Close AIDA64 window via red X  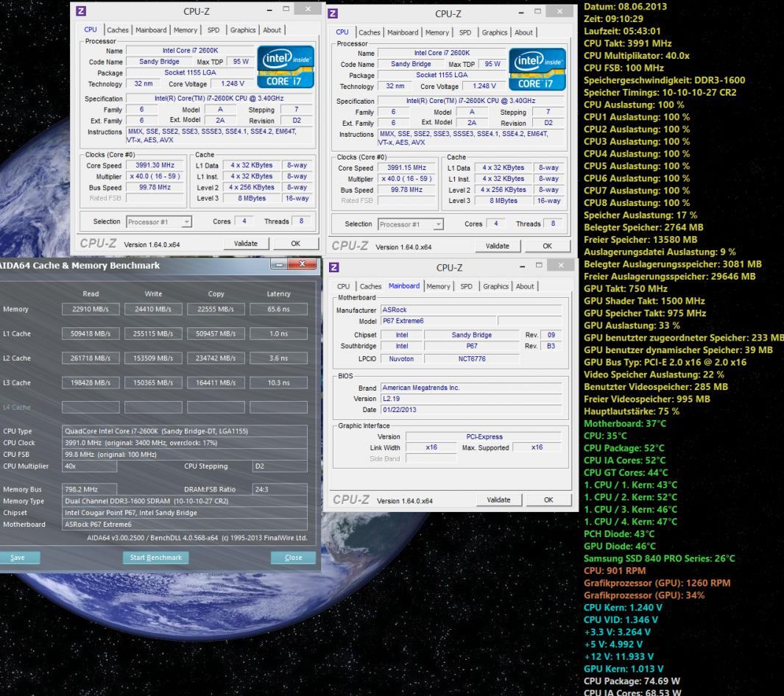(302, 264)
